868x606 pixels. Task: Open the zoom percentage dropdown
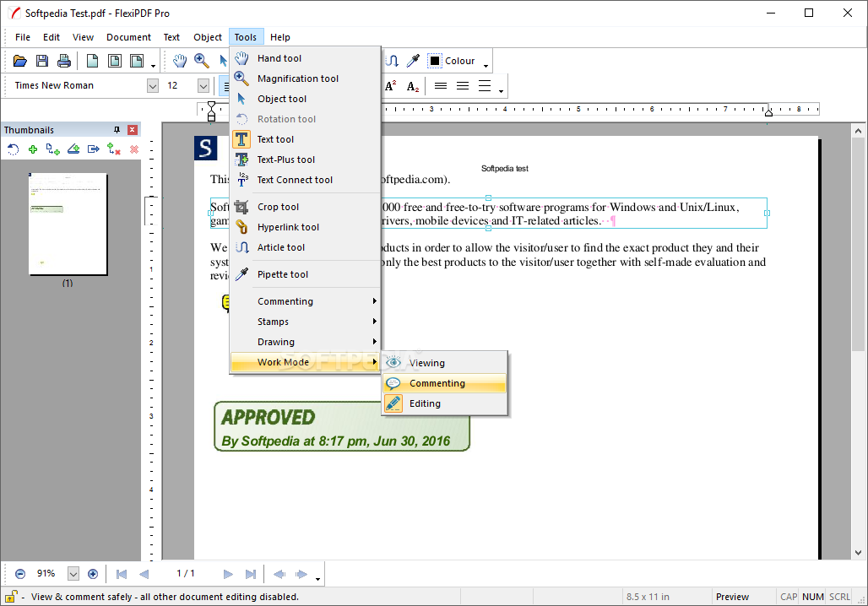[73, 574]
